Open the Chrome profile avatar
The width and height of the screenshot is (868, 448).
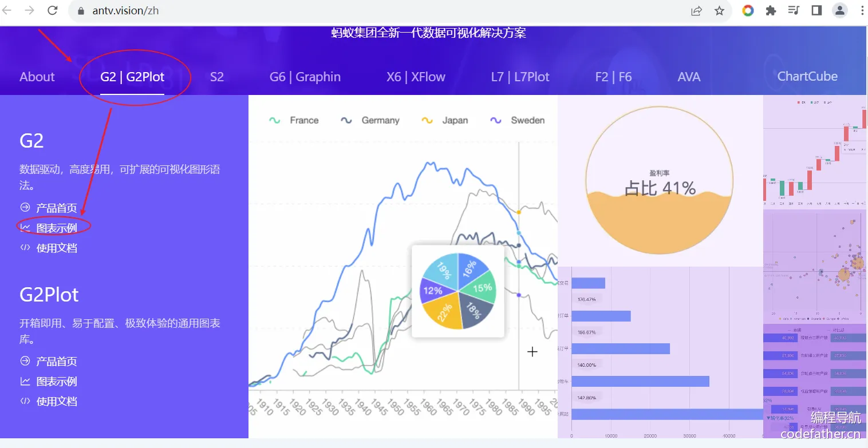pos(839,10)
